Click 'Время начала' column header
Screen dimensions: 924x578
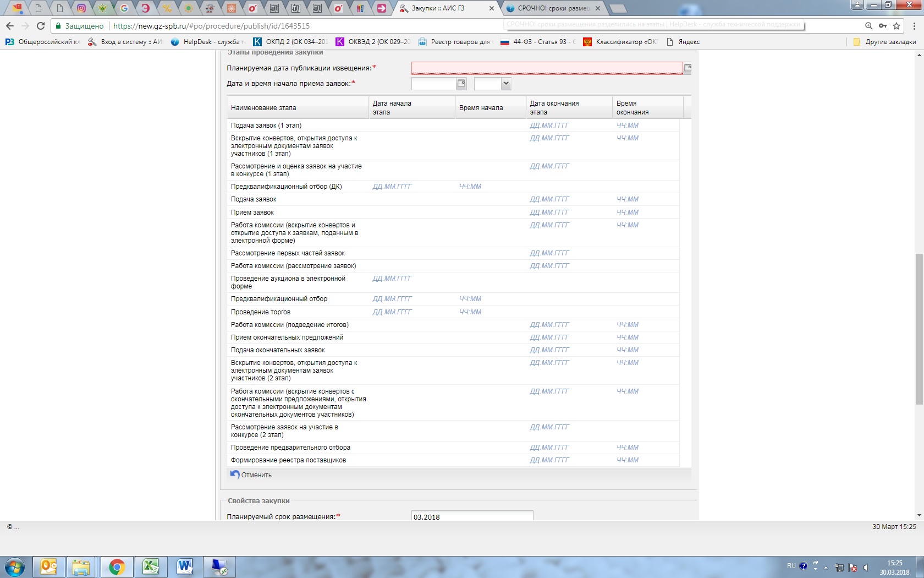tap(490, 108)
